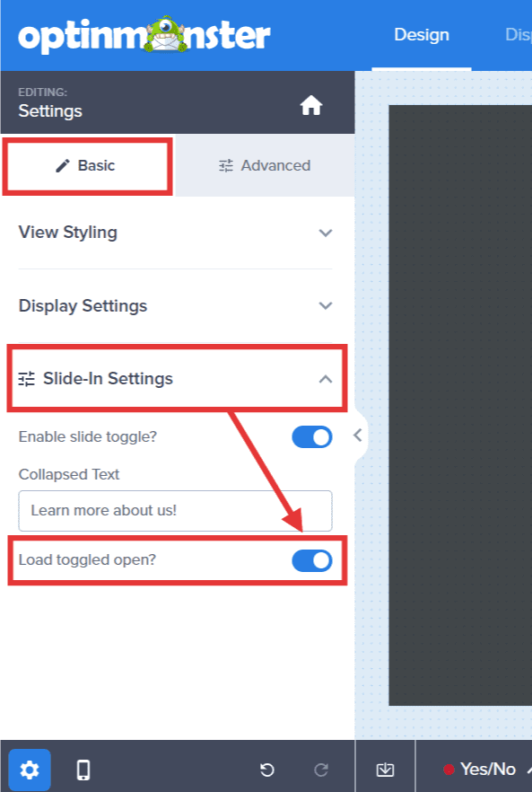
Task: Open settings with the gear icon
Action: (30, 770)
